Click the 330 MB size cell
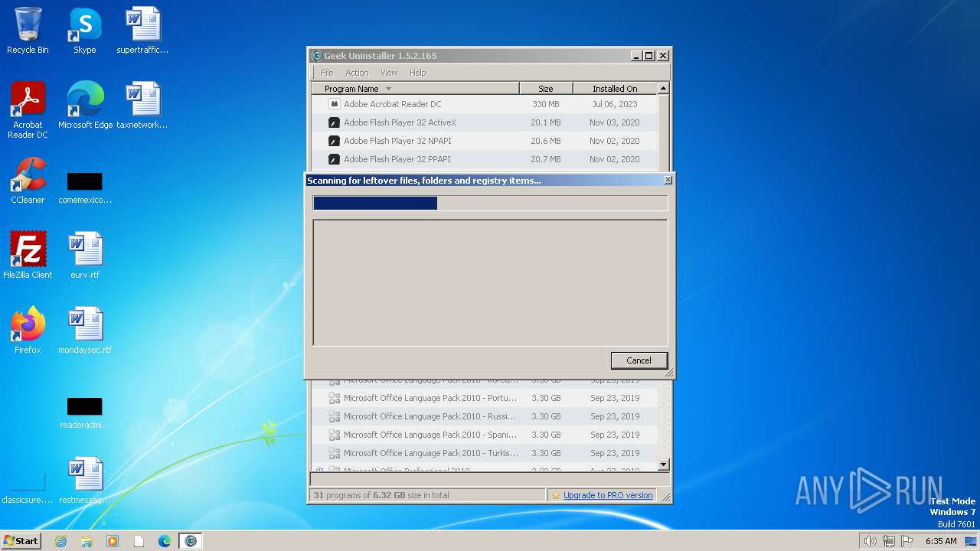This screenshot has height=551, width=980. [x=546, y=104]
